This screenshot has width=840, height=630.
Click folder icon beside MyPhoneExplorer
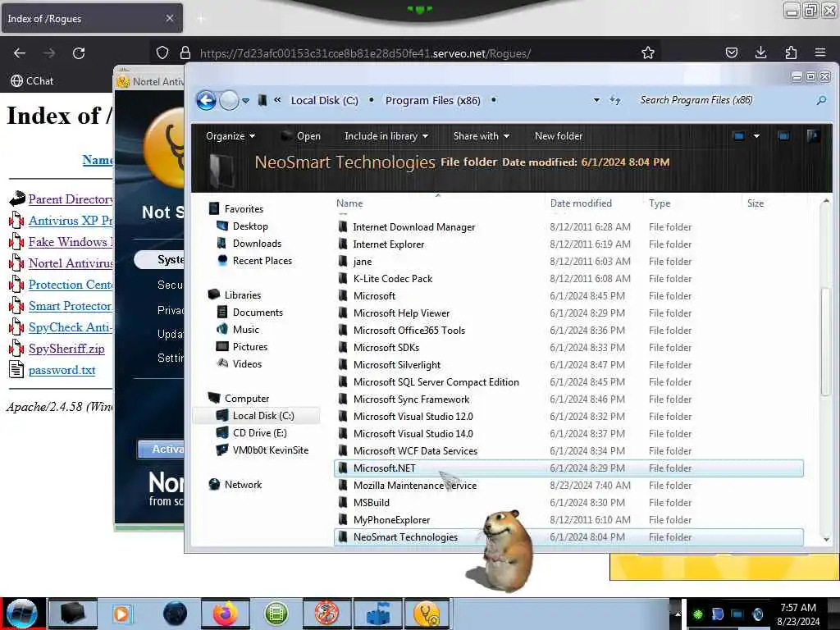point(343,519)
